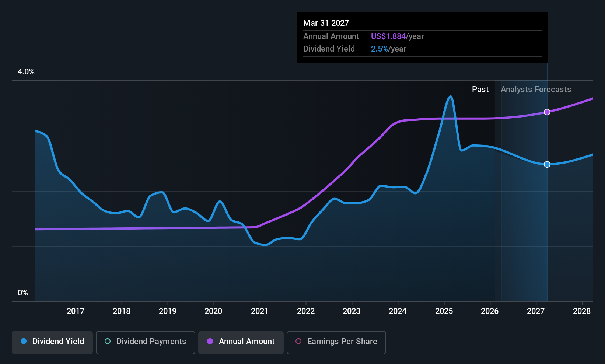Click the 0% y-axis label

(x=23, y=293)
